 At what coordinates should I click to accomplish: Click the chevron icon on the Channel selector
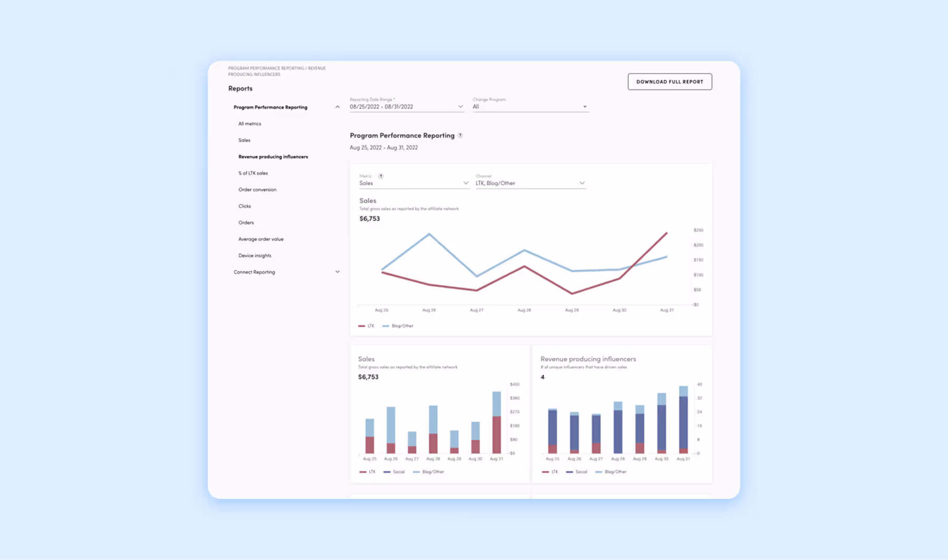click(x=582, y=183)
